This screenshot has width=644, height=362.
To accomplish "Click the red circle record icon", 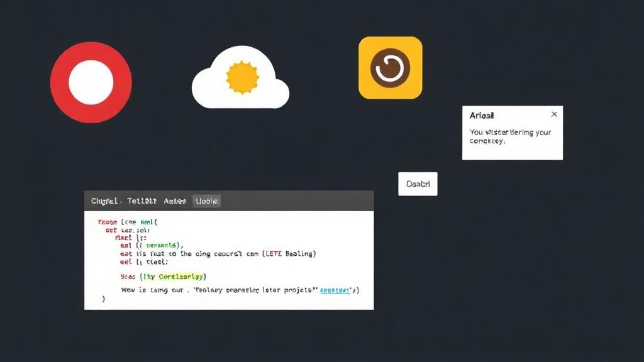I will pyautogui.click(x=91, y=82).
